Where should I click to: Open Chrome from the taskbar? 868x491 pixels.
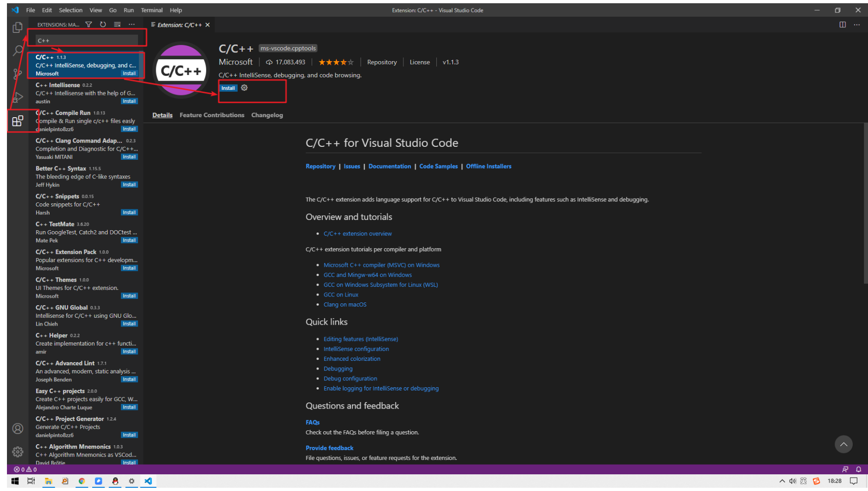(82, 481)
